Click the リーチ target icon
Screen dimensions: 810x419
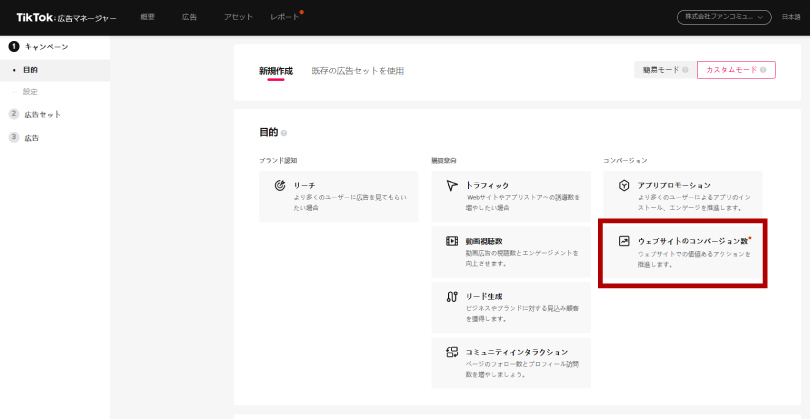click(x=279, y=185)
